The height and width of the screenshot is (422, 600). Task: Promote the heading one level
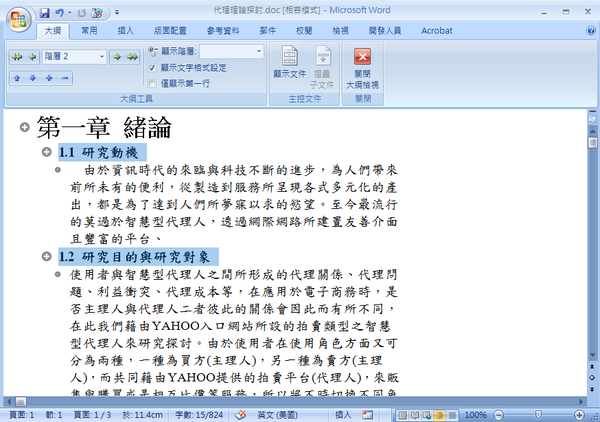tap(33, 57)
